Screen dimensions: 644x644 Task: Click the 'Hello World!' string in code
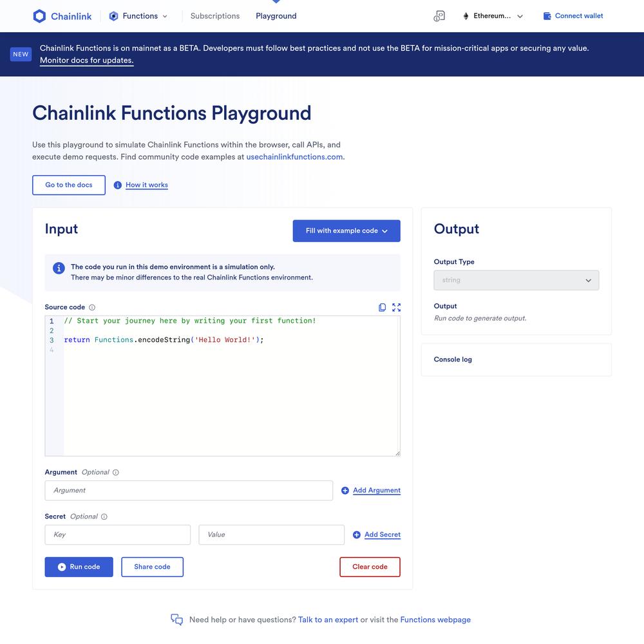pos(225,340)
